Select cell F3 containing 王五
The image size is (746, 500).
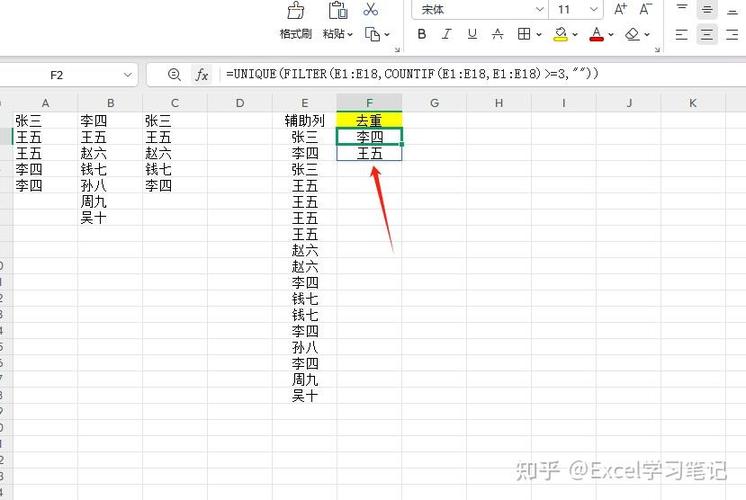(x=369, y=153)
